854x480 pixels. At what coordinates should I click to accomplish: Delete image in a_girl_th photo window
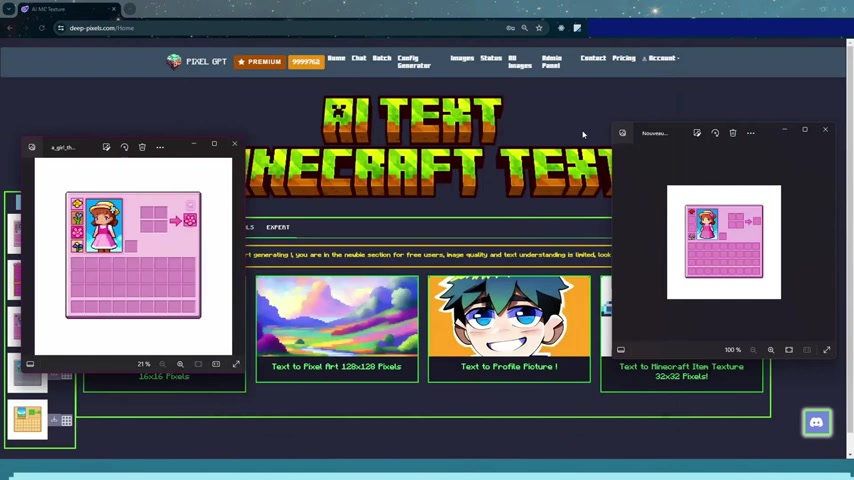[142, 147]
